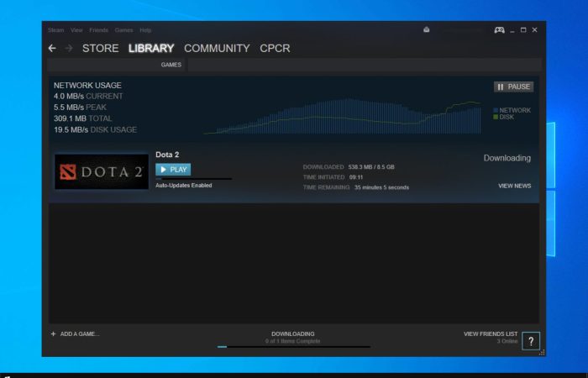Select the GAMES sub-tab
Viewport: 588px width, 378px height.
[171, 65]
